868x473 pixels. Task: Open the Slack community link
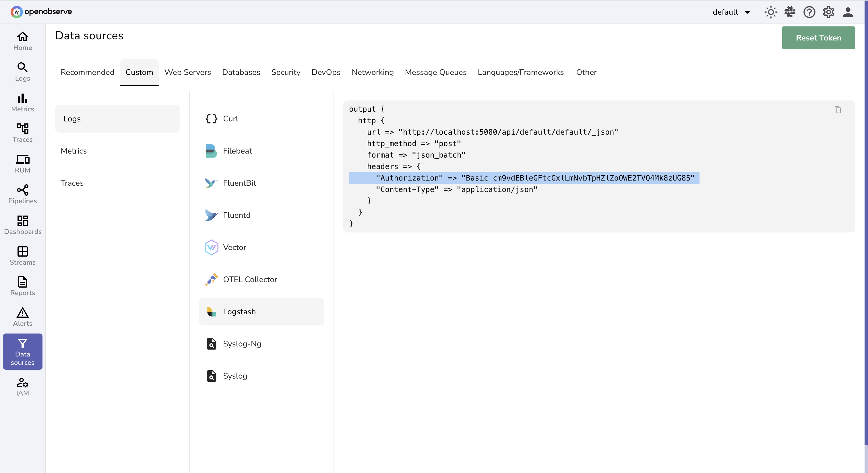tap(790, 12)
